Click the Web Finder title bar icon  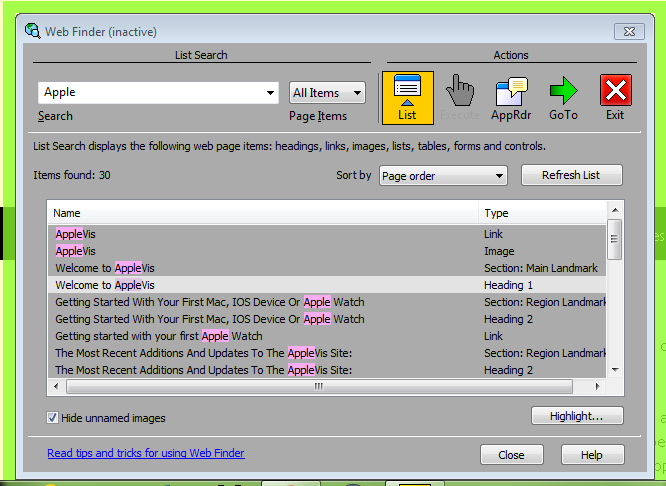tap(33, 32)
